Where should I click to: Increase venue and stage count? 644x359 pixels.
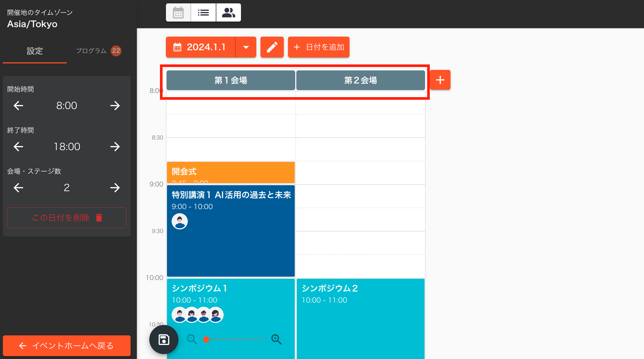[x=115, y=188]
